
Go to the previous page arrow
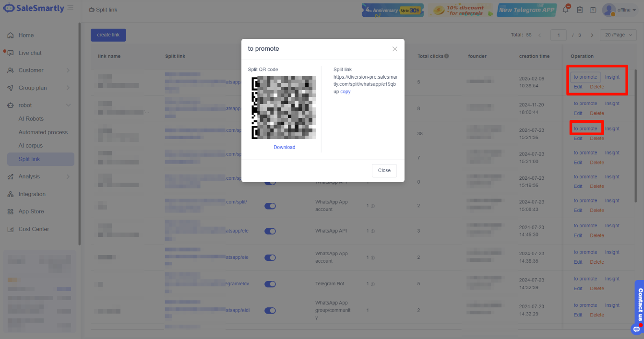[540, 35]
